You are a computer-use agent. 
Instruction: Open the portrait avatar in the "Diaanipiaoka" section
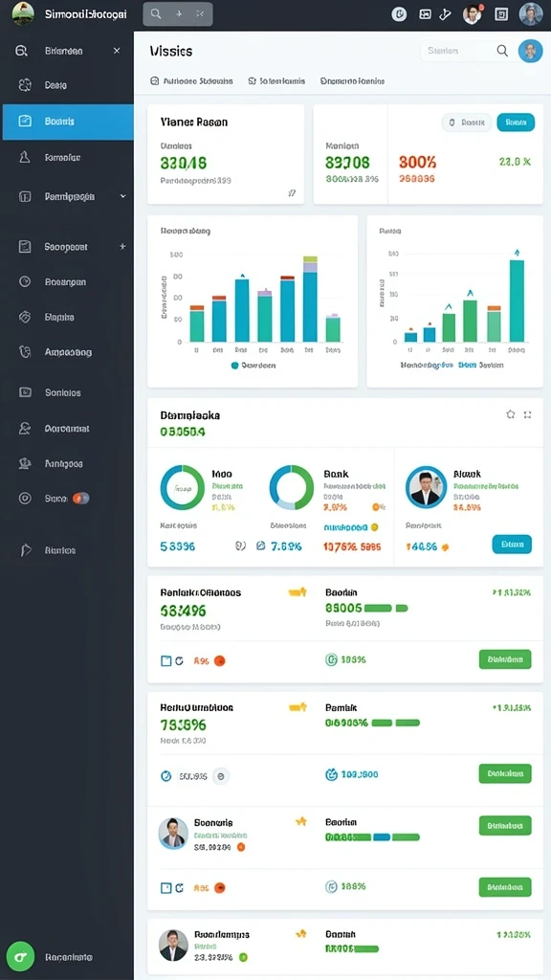point(426,487)
